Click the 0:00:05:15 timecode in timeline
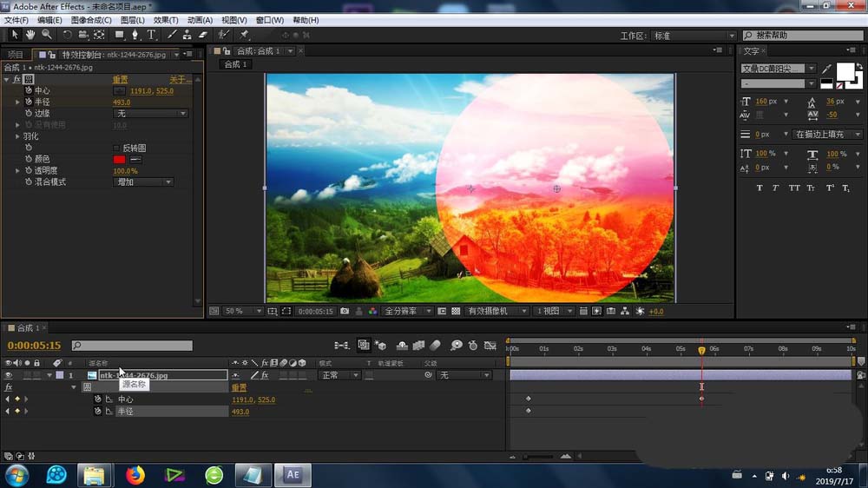This screenshot has height=488, width=868. click(35, 346)
